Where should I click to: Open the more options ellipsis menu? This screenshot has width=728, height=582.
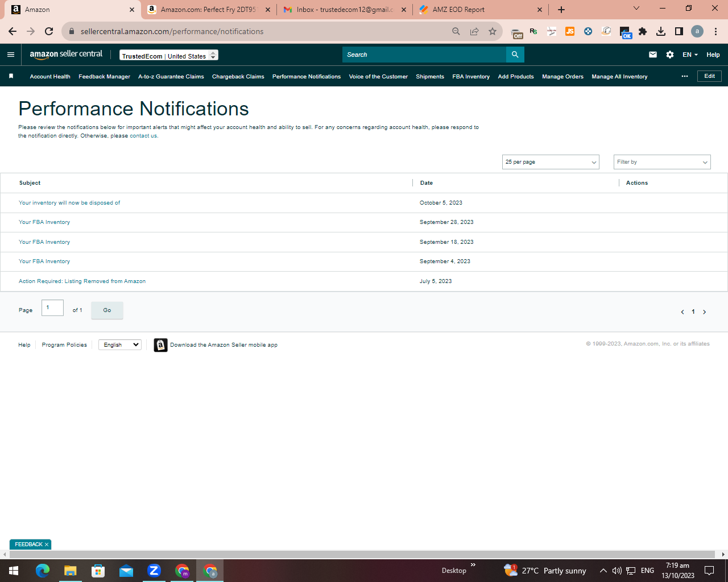click(x=685, y=76)
